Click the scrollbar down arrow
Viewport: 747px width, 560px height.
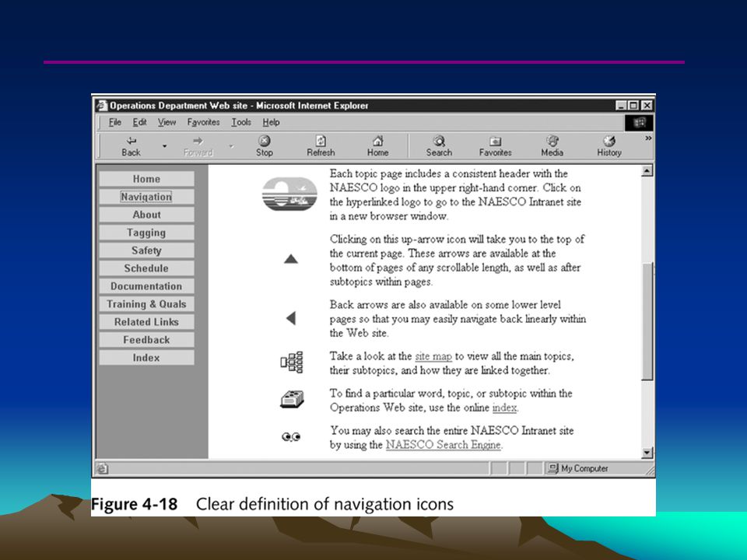[647, 453]
